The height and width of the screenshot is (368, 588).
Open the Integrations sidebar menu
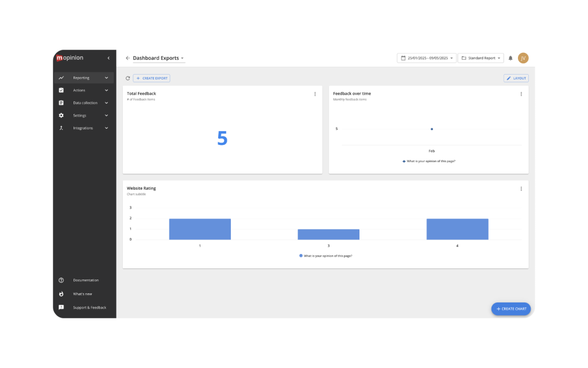(84, 128)
